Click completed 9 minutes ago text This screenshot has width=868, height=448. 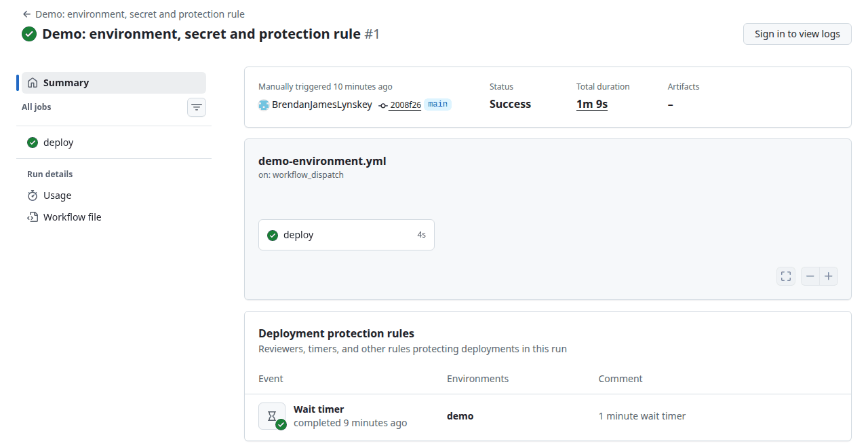[351, 423]
